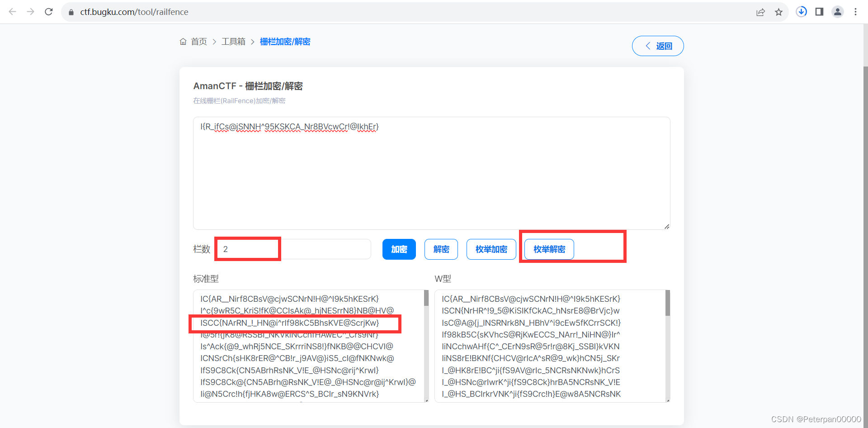Image resolution: width=868 pixels, height=428 pixels.
Task: Click the W型 column label
Action: [443, 279]
